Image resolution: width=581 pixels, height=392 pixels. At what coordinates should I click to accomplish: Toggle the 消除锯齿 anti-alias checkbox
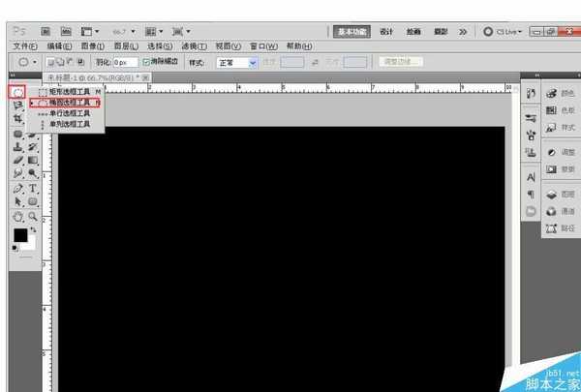point(146,62)
